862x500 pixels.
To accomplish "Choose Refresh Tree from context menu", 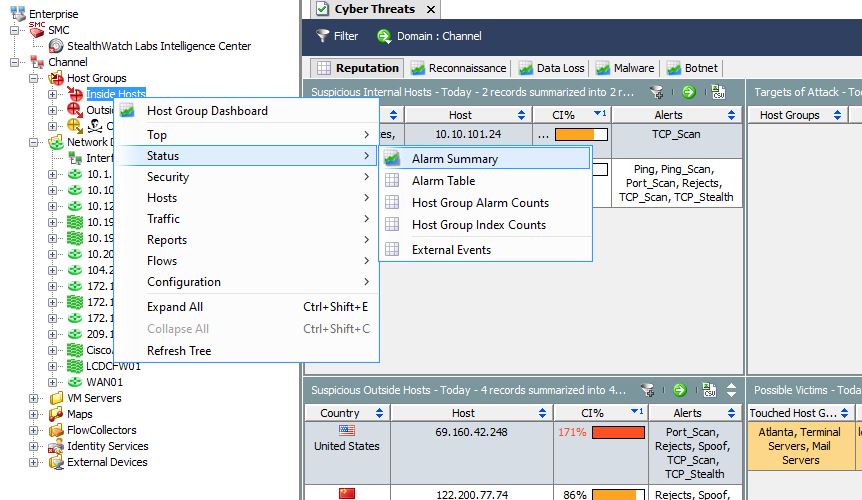I will point(247,351).
